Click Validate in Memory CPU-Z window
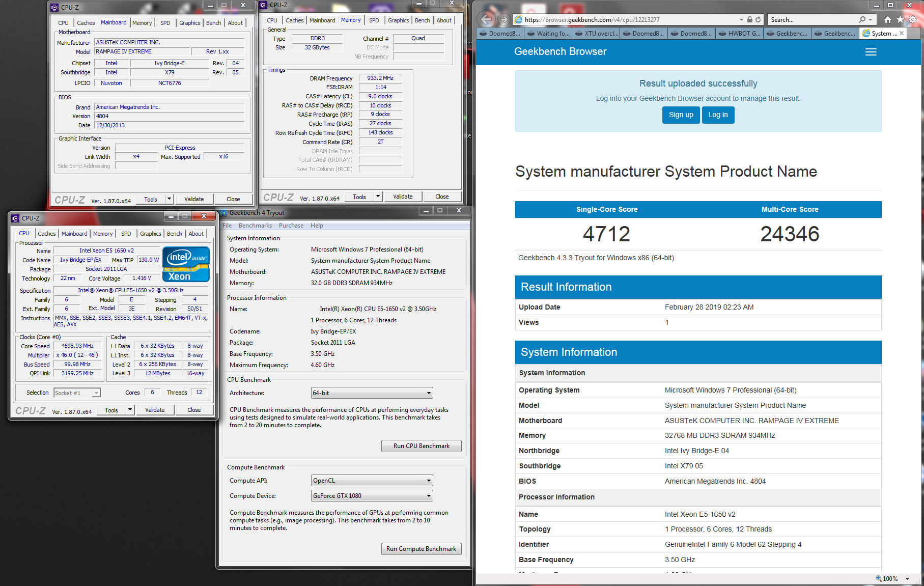Image resolution: width=924 pixels, height=586 pixels. tap(403, 197)
